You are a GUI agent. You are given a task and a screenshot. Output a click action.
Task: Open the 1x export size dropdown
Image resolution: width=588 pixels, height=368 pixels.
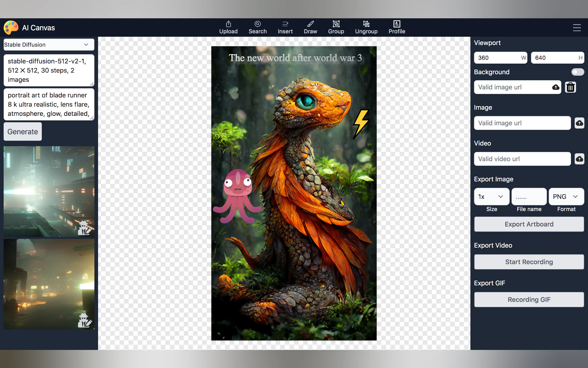[x=491, y=197]
